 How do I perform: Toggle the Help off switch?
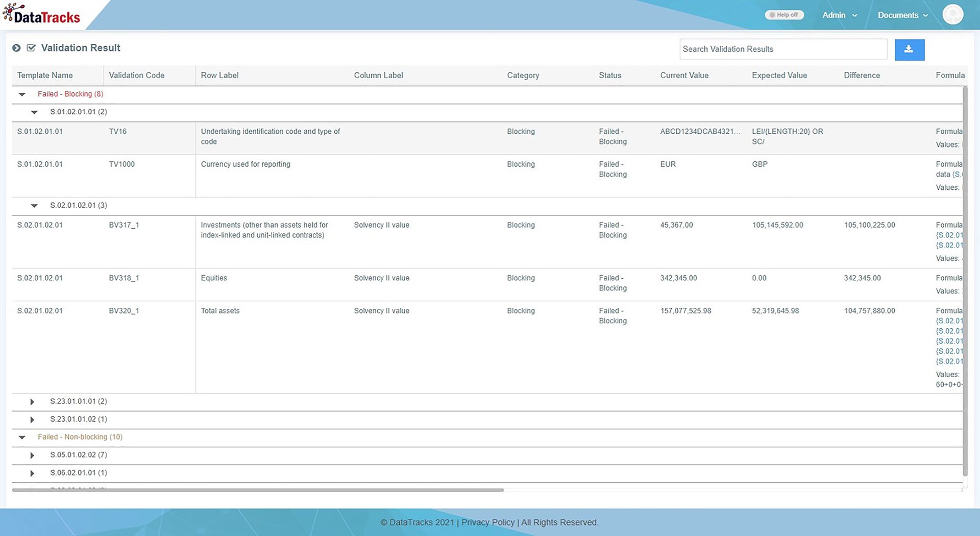(784, 15)
